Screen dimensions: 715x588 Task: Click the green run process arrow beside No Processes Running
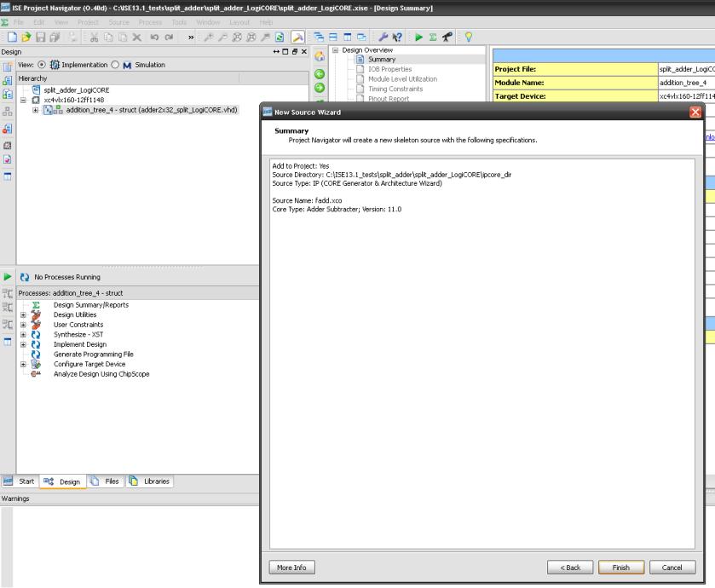pos(8,277)
